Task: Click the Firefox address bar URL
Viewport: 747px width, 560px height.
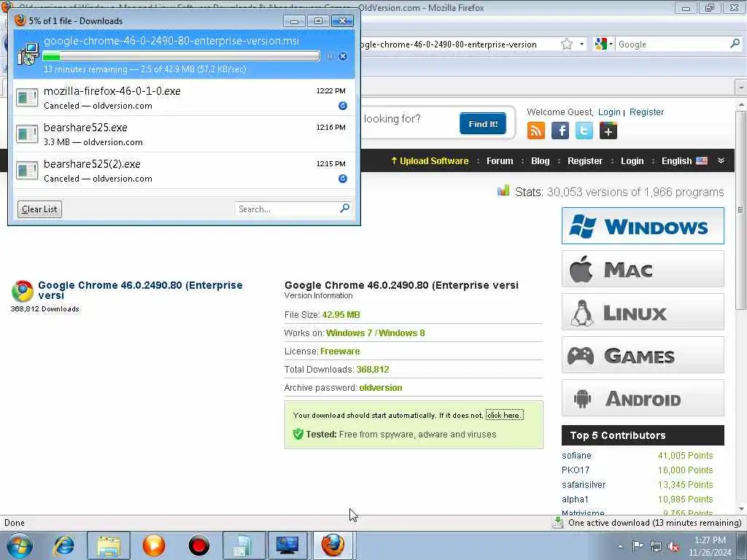Action: point(448,44)
